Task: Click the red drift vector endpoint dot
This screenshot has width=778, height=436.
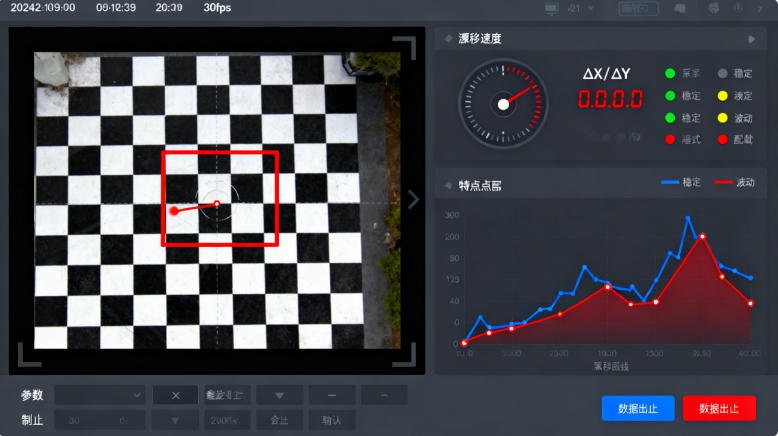Action: (174, 211)
